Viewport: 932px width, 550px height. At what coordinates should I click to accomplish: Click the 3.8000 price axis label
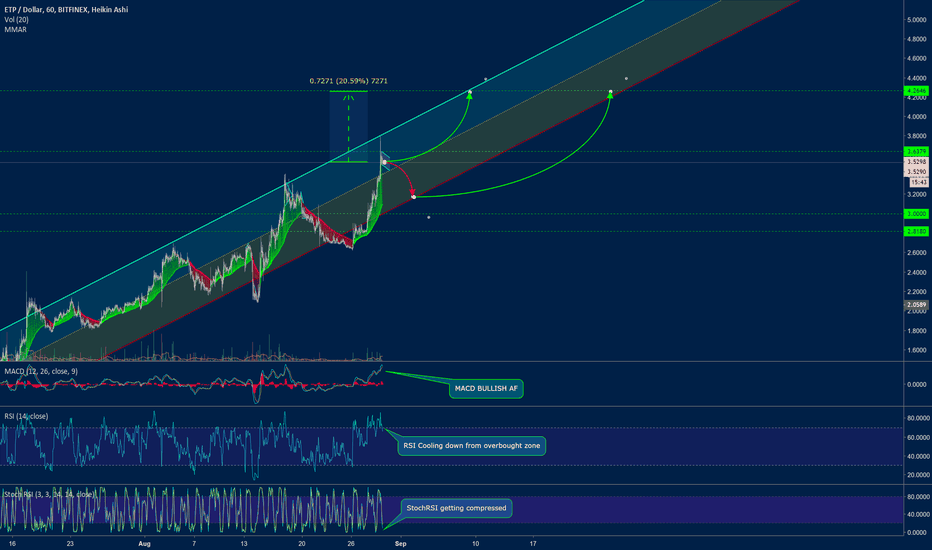[917, 136]
